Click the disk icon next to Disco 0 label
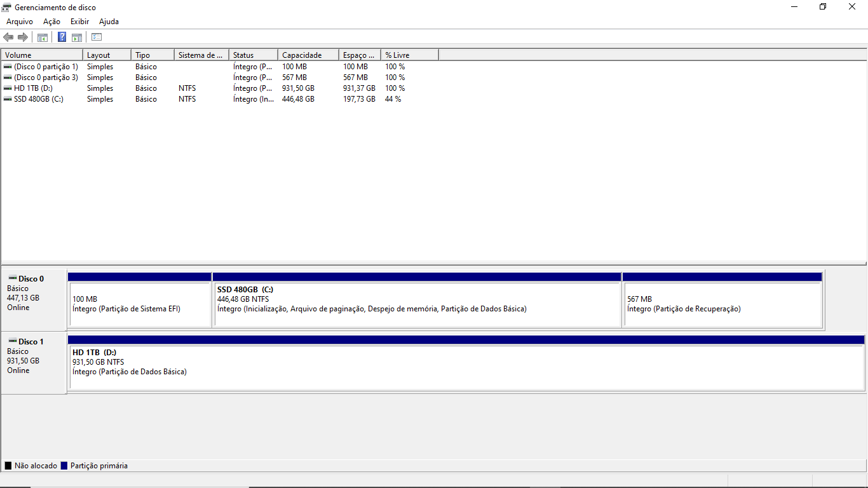The image size is (868, 488). point(12,278)
